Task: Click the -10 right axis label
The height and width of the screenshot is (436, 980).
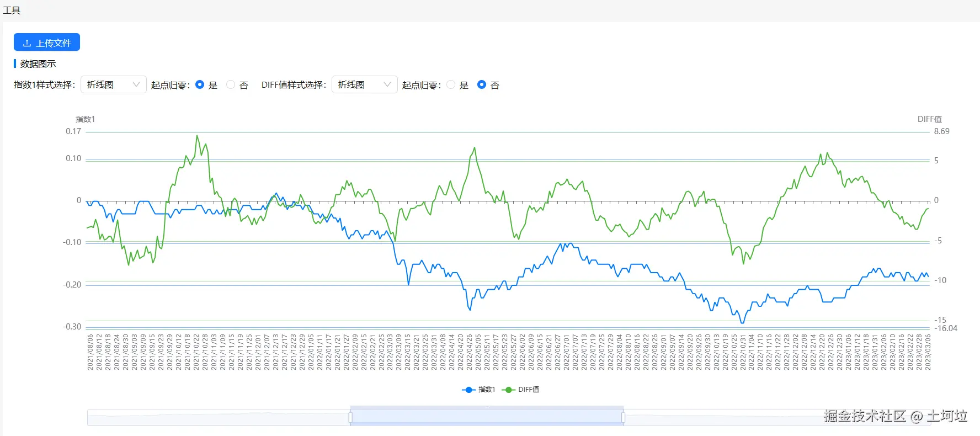Action: (940, 280)
